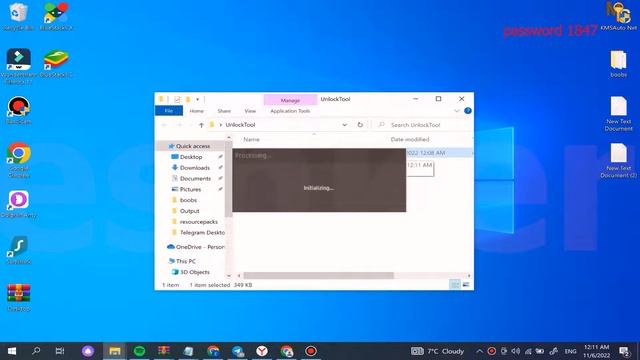Screen dimensions: 640x360
Task: Click the 7°C Cloudy weather widget
Action: [437, 351]
